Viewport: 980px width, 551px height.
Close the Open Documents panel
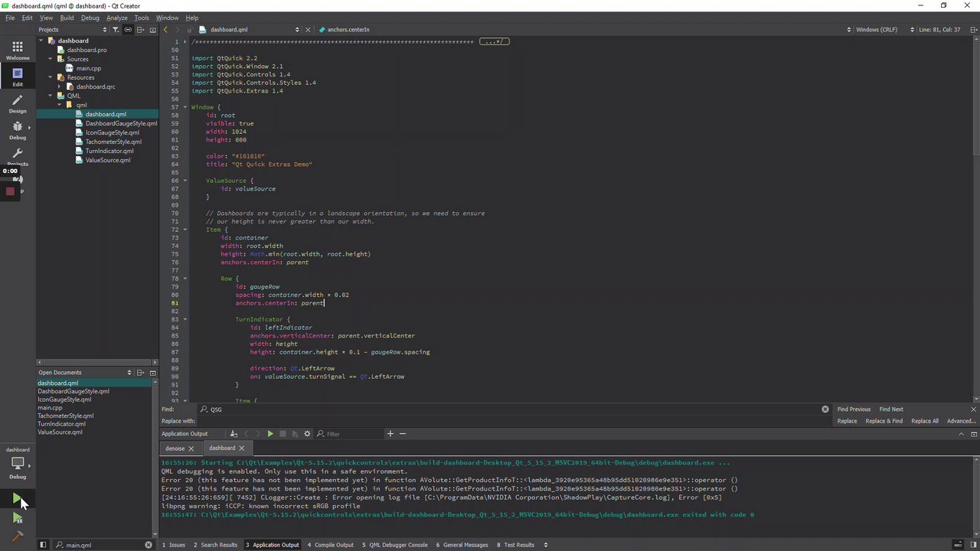click(x=153, y=373)
